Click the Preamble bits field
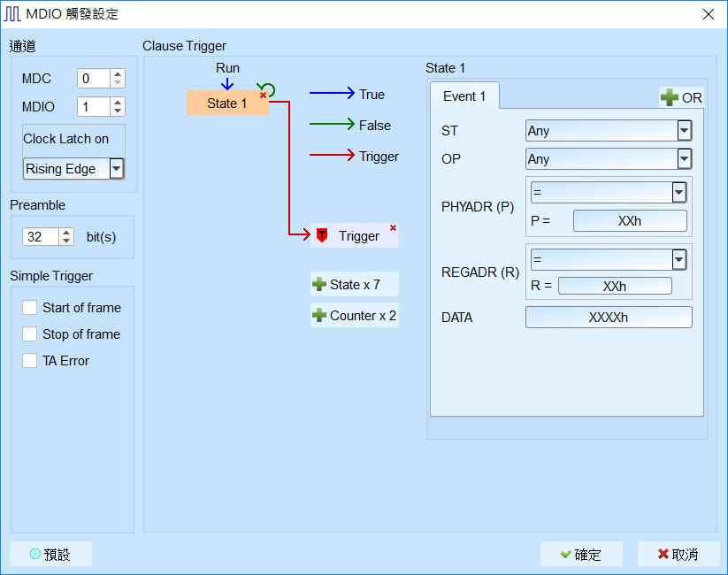Image resolution: width=728 pixels, height=575 pixels. (41, 237)
